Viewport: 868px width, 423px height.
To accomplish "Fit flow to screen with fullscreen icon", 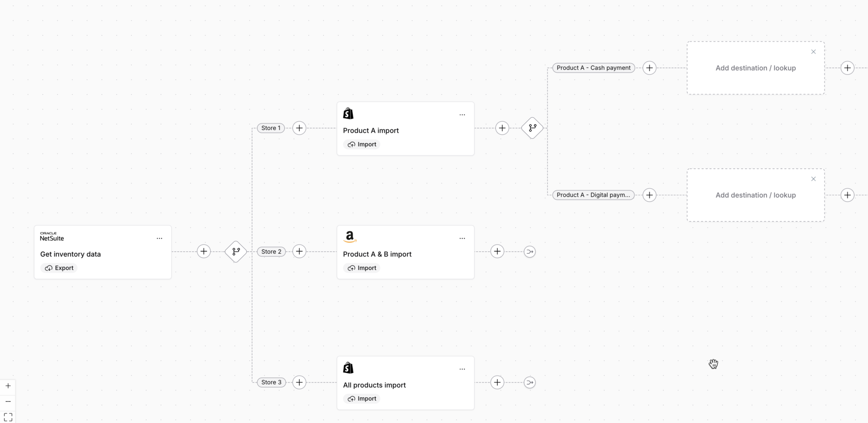I will pyautogui.click(x=8, y=417).
